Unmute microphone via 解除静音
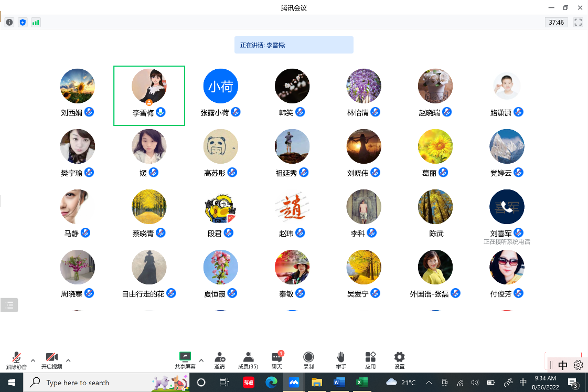Image resolution: width=588 pixels, height=392 pixels. coord(16,360)
